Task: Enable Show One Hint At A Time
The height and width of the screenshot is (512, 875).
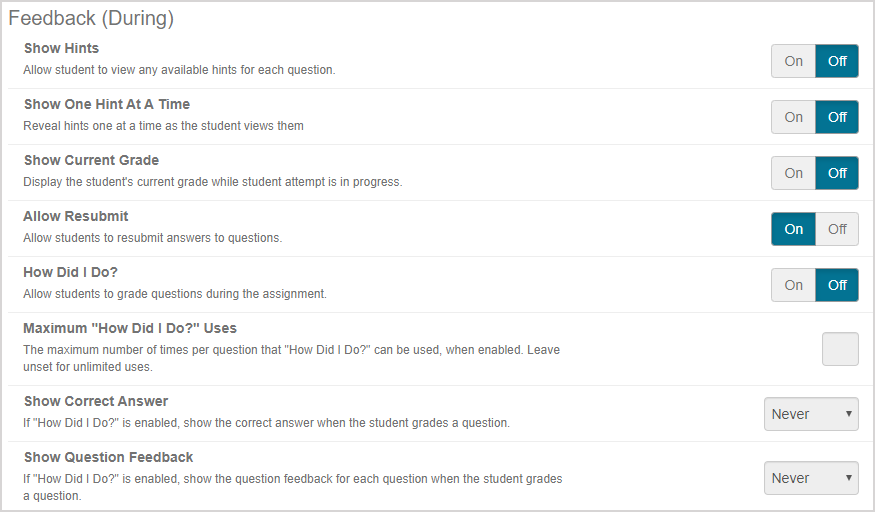Action: pyautogui.click(x=793, y=117)
